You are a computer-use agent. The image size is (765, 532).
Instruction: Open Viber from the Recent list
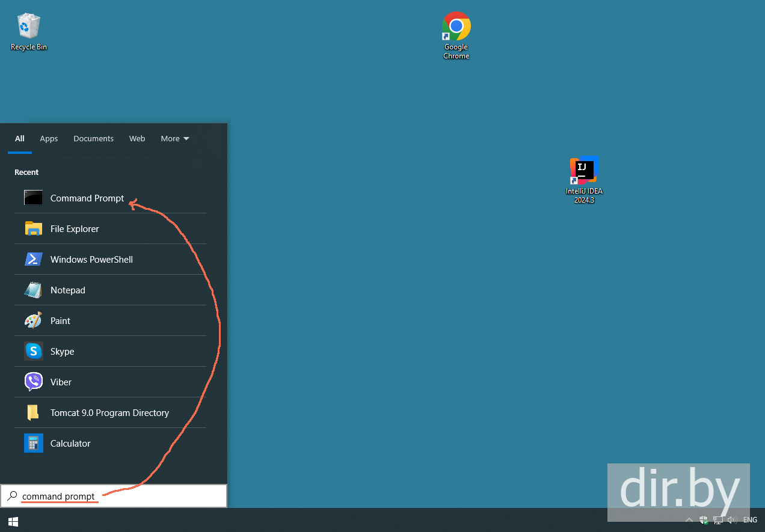tap(110, 382)
